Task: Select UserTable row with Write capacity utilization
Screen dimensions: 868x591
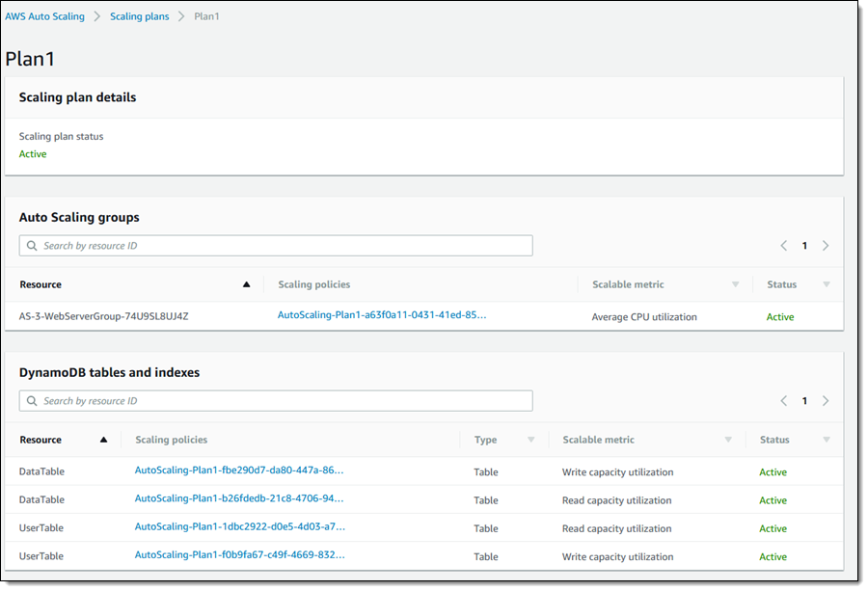Action: coord(424,556)
